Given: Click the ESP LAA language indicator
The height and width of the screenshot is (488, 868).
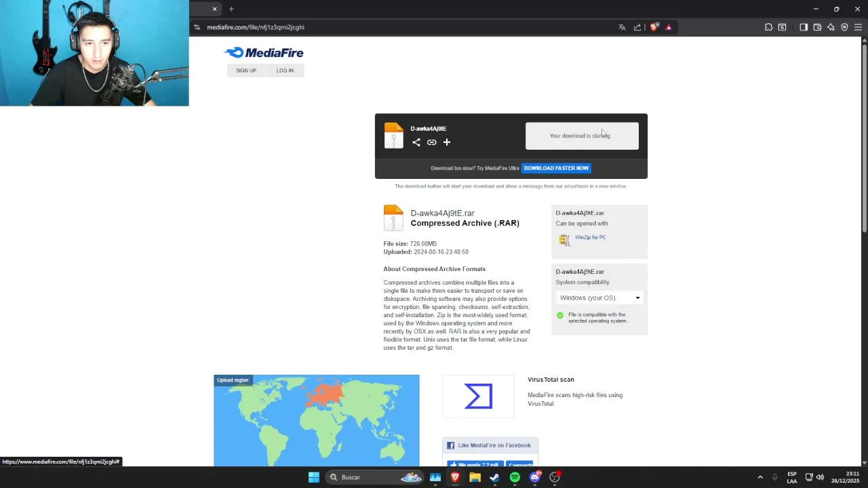Looking at the screenshot, I should pyautogui.click(x=792, y=477).
